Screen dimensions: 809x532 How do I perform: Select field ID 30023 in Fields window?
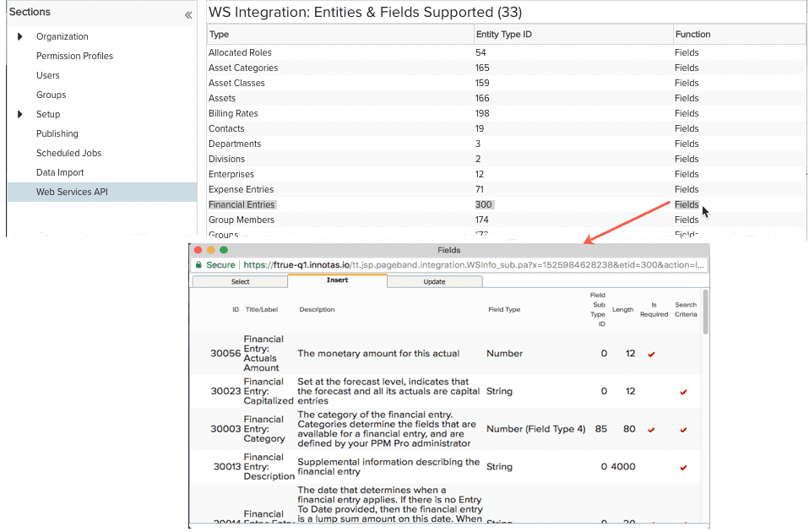(x=225, y=391)
